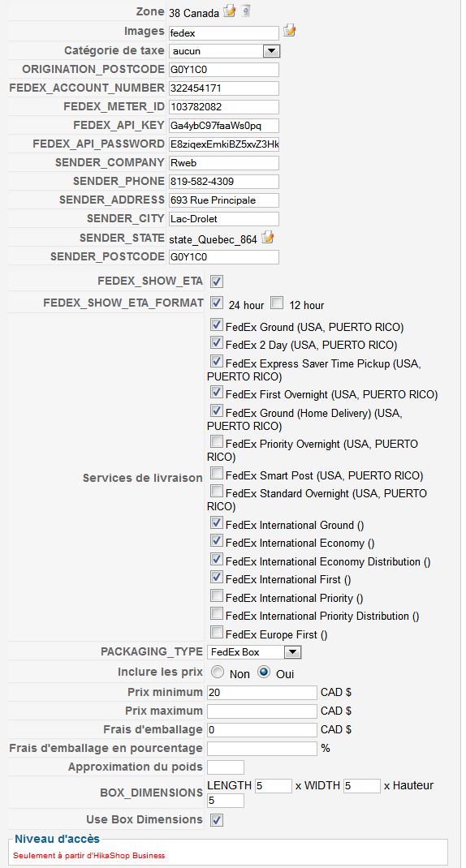The width and height of the screenshot is (466, 868).
Task: Select Oui for Inclure les prix
Action: 264,672
